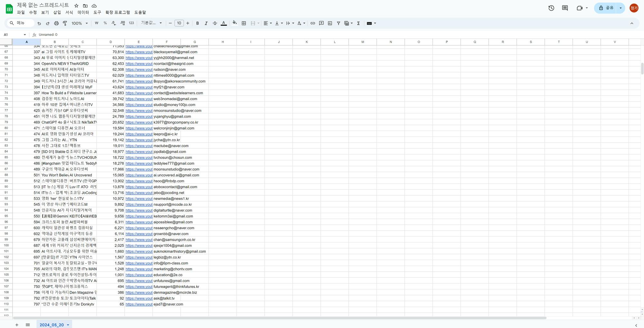The image size is (644, 328).
Task: Create a filter with the funnel icon
Action: [338, 23]
